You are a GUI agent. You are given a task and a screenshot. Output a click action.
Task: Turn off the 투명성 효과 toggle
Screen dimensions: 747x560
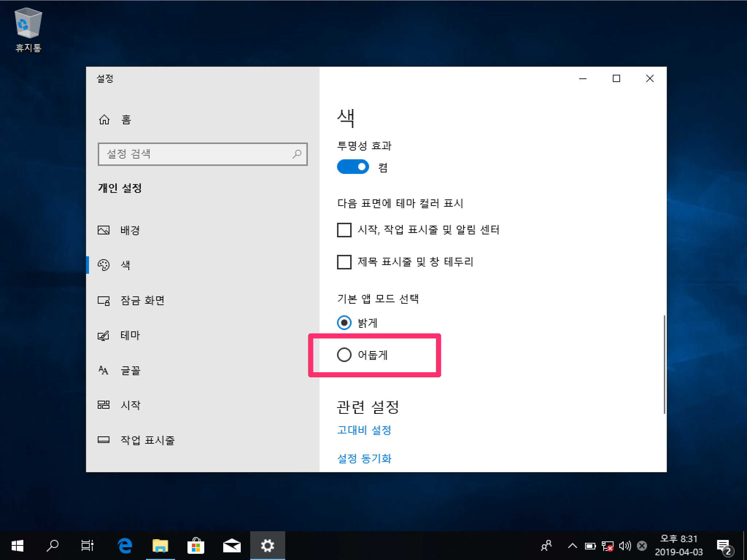click(353, 167)
